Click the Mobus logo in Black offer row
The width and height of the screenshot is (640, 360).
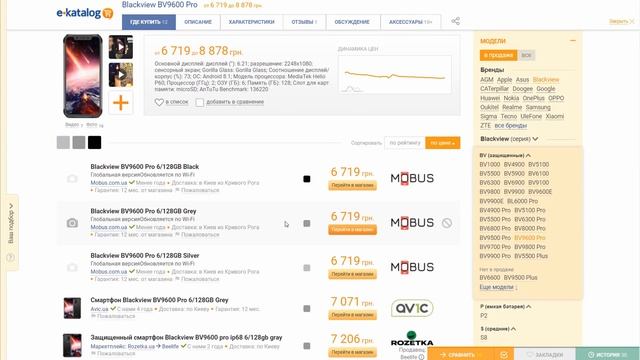pyautogui.click(x=412, y=178)
